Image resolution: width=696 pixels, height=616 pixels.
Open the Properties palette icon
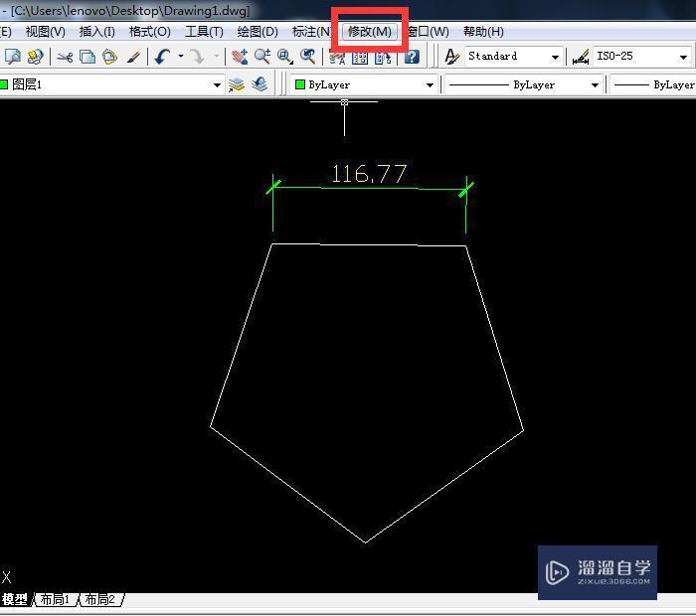tap(337, 59)
